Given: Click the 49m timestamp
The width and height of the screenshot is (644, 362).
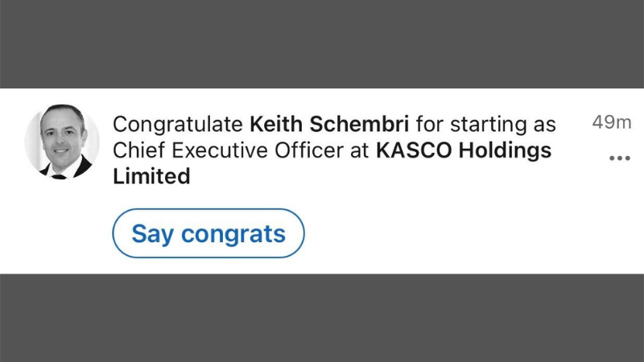Looking at the screenshot, I should click(x=612, y=123).
